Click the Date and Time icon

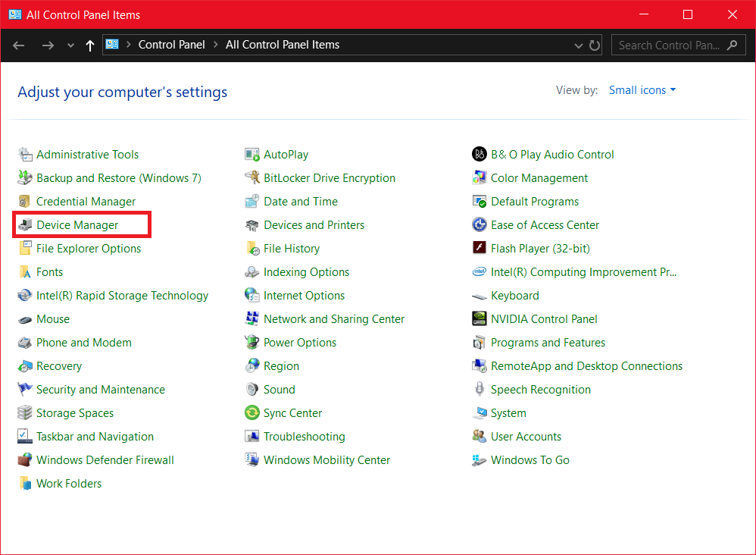point(252,201)
